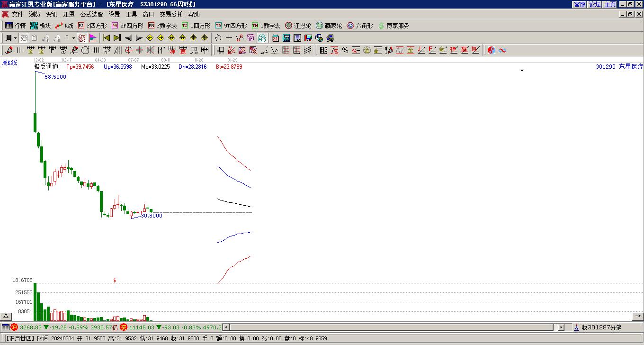644x345 pixels.
Task: Open the 江恩轮 (Gann wheel) tool
Action: coord(298,26)
